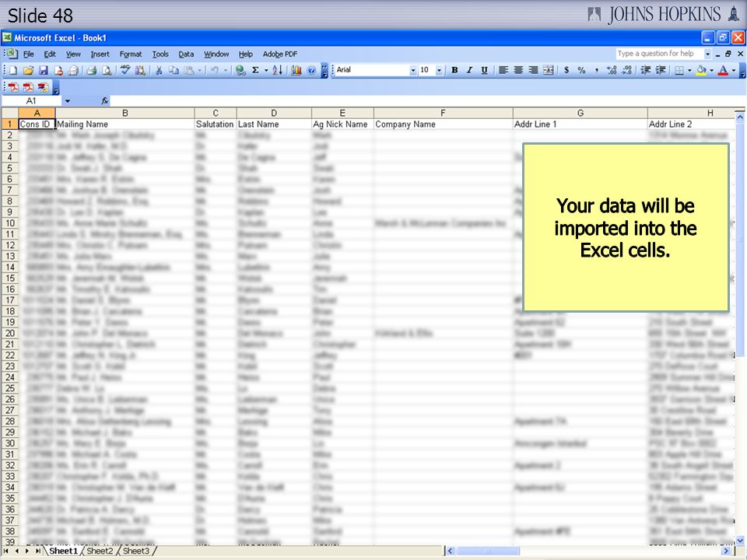Create a new blank workbook
747x560 pixels.
13,71
